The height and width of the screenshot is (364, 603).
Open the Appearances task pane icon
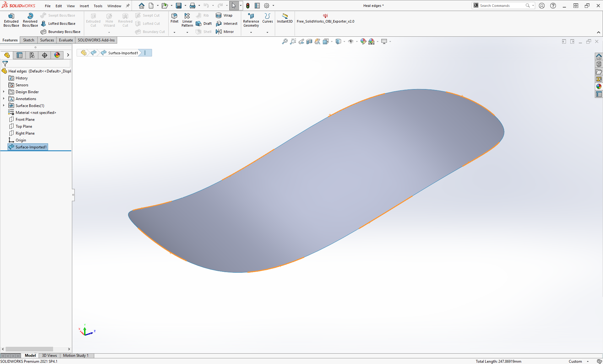599,87
